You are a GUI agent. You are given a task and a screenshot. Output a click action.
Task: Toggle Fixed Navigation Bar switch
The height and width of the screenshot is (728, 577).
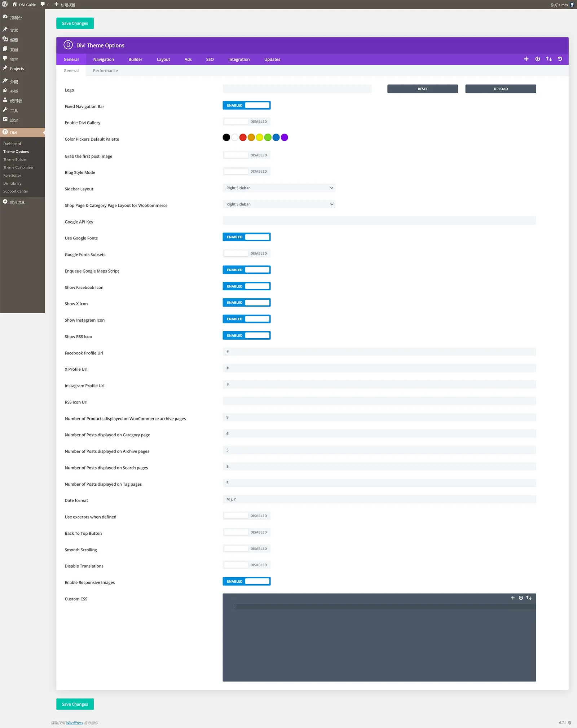(x=247, y=105)
